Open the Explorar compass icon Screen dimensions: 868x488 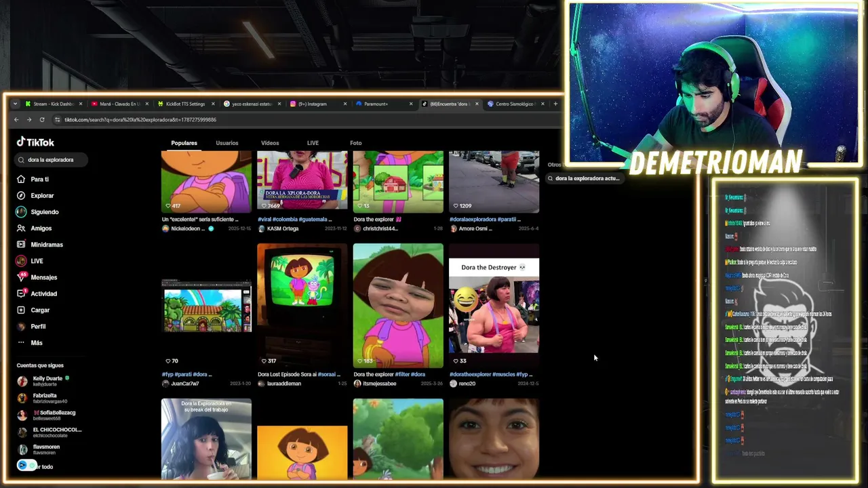(21, 195)
